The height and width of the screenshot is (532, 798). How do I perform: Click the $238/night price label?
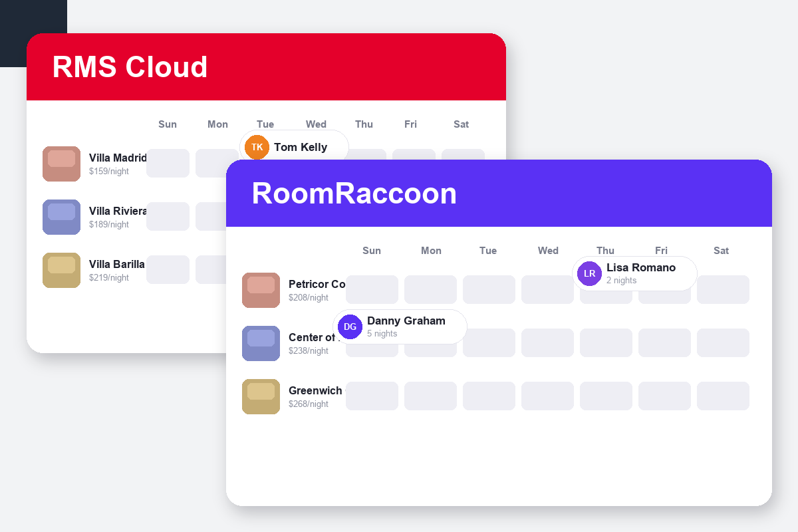[x=309, y=351]
